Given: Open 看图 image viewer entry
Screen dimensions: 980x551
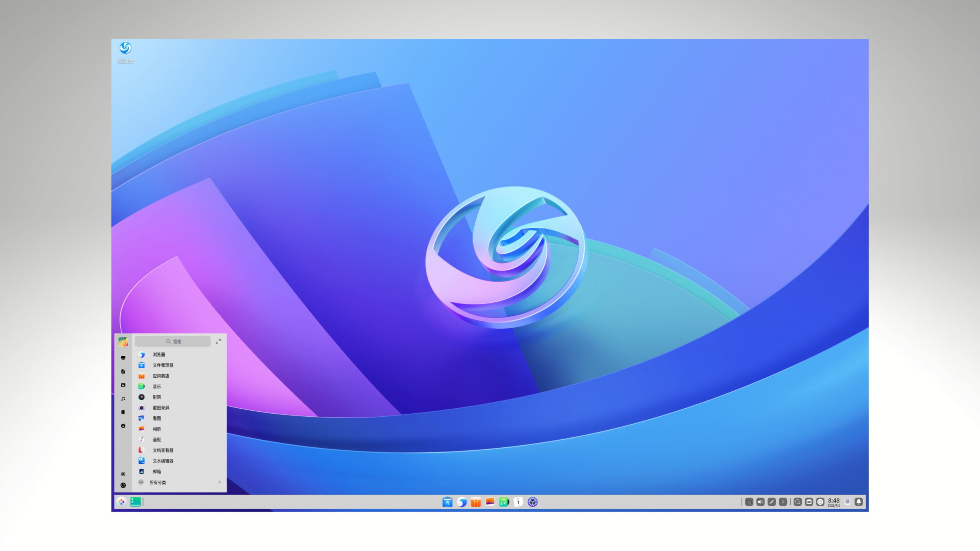Looking at the screenshot, I should tap(179, 418).
